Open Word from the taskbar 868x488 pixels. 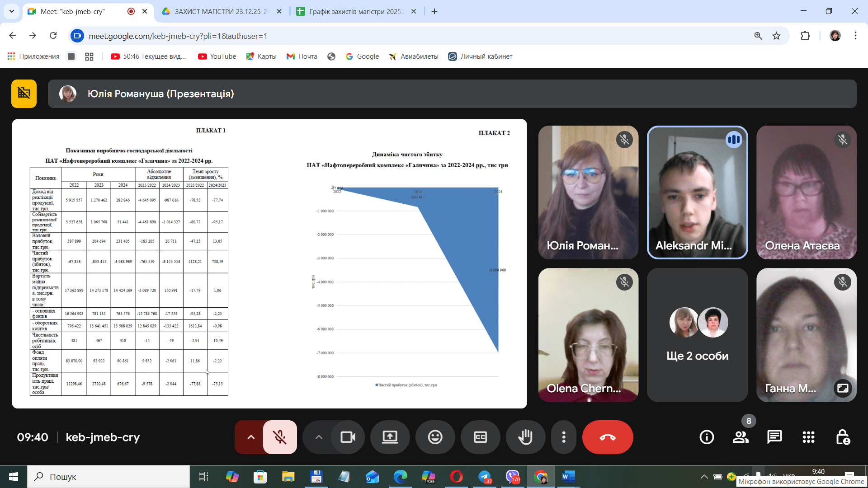pyautogui.click(x=568, y=477)
